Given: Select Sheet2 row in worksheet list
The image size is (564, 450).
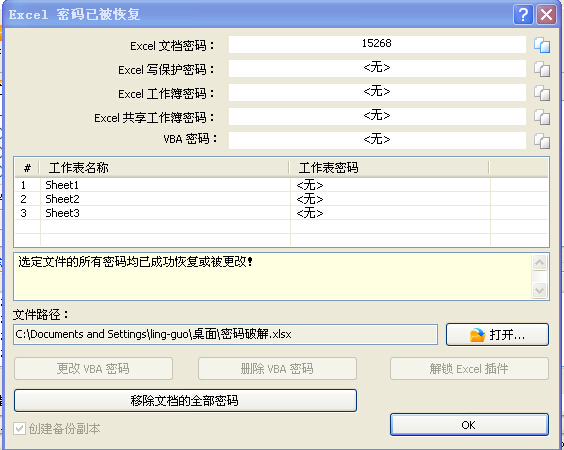Looking at the screenshot, I should [x=282, y=199].
